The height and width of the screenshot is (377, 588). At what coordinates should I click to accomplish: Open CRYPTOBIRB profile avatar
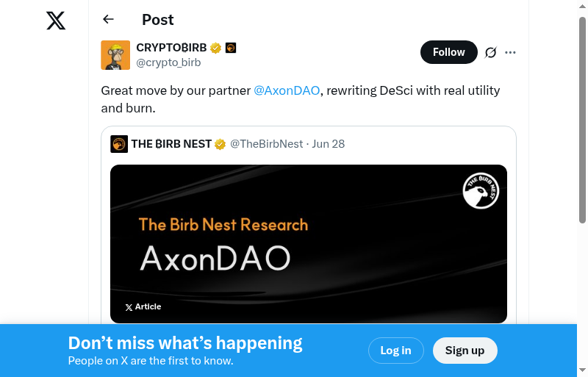(115, 55)
